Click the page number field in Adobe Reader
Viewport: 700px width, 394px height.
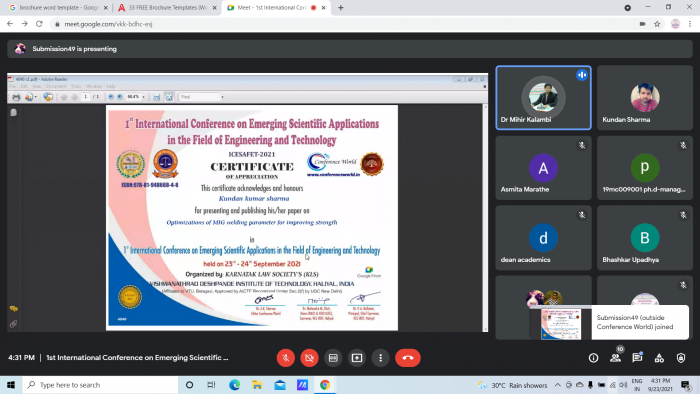point(85,97)
